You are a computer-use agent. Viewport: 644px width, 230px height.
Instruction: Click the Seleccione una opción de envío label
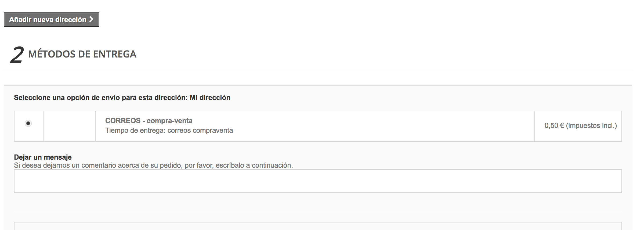pyautogui.click(x=101, y=98)
